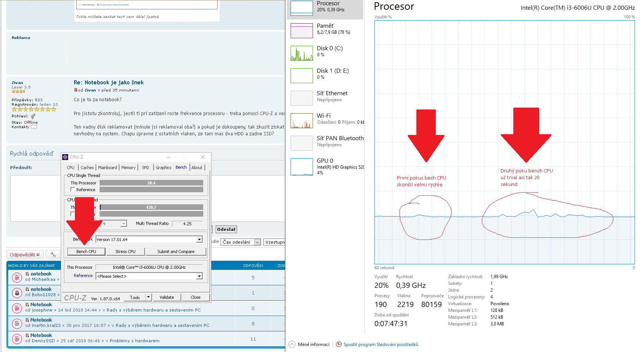Click the Close button in CPU-Z

tap(195, 297)
